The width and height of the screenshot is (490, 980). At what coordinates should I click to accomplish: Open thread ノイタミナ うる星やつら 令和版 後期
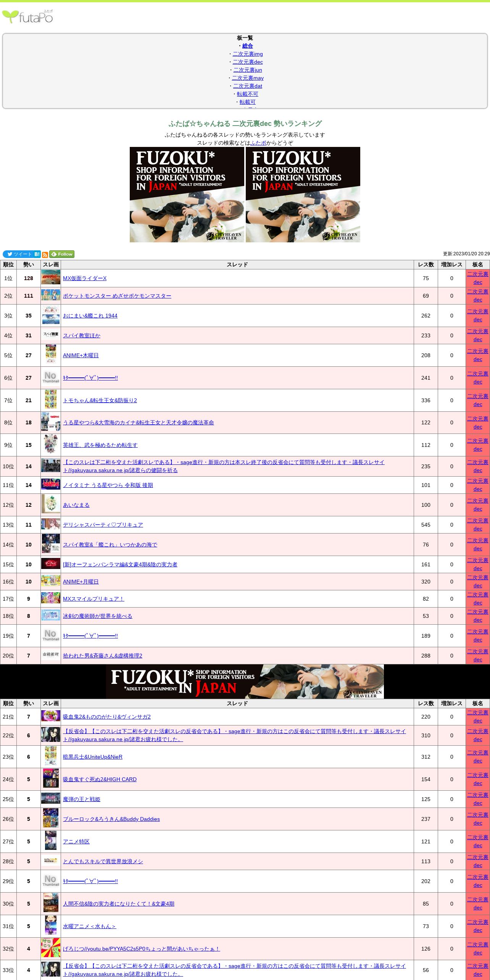coord(108,485)
